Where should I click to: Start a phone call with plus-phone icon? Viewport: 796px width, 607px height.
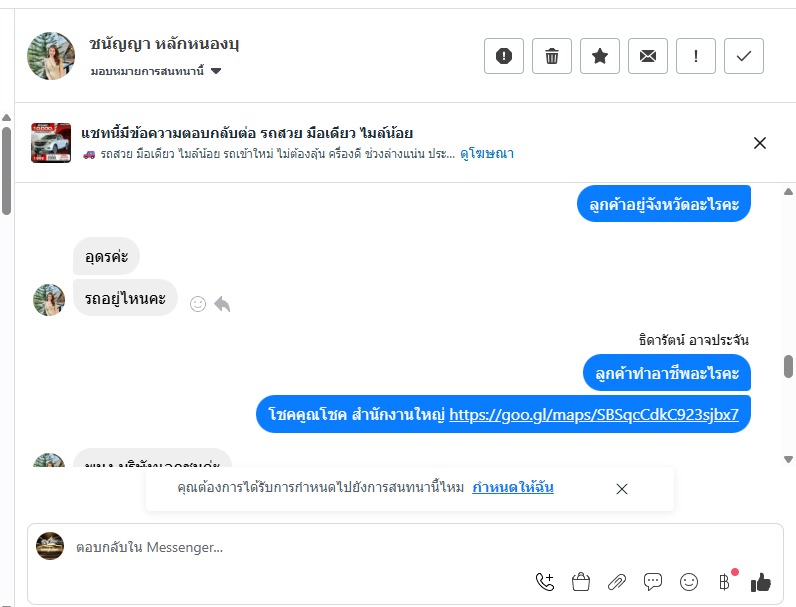click(x=545, y=581)
